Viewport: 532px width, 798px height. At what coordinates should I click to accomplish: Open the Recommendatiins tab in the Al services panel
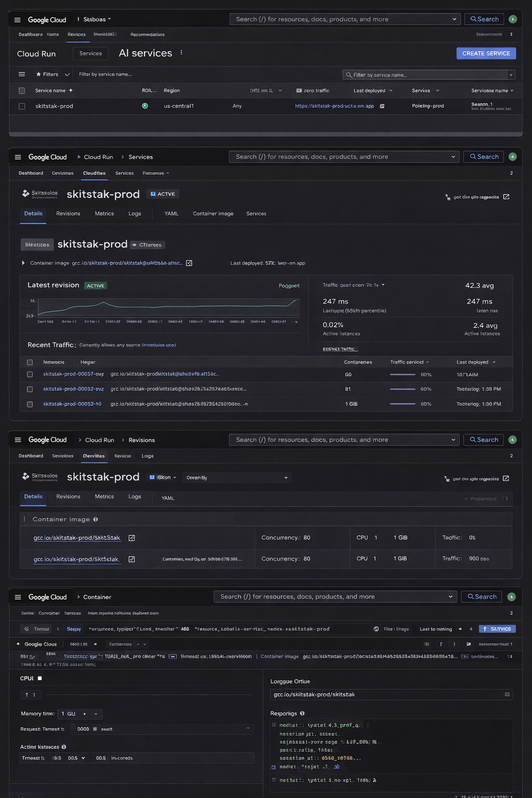tap(148, 35)
